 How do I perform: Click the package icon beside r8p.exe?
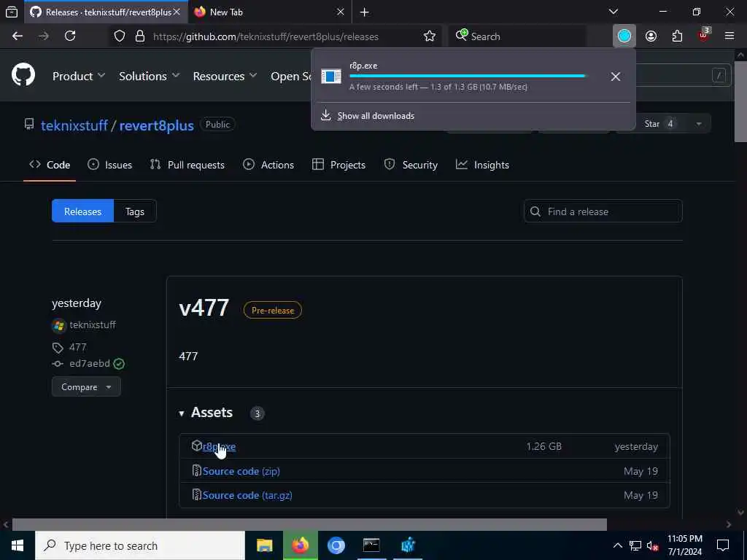[x=197, y=446]
